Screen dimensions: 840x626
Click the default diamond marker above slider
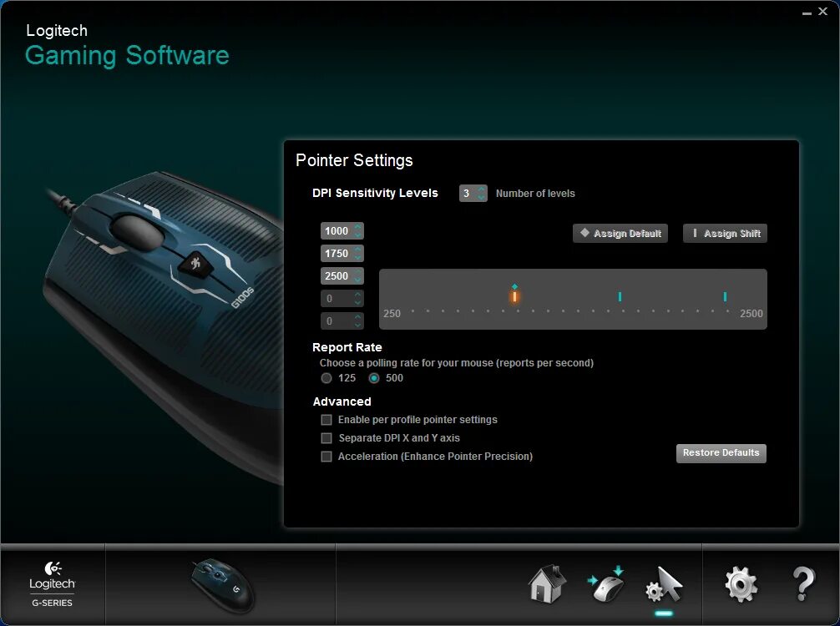tap(514, 286)
